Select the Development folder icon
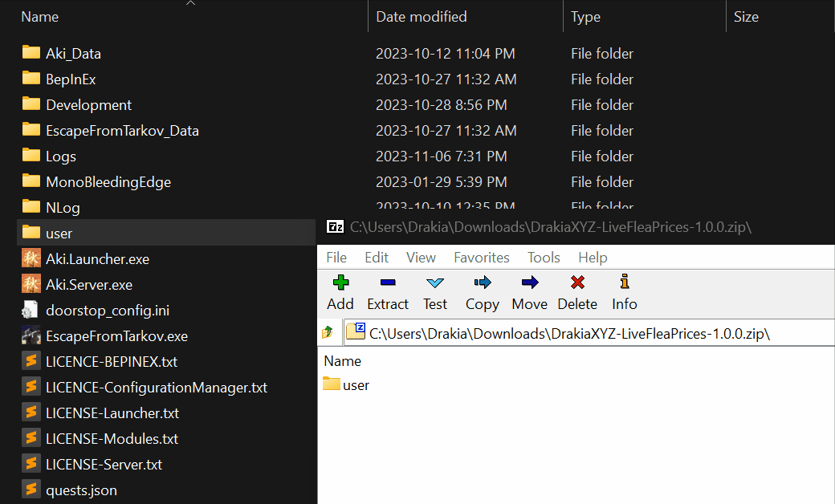835x504 pixels. click(31, 104)
